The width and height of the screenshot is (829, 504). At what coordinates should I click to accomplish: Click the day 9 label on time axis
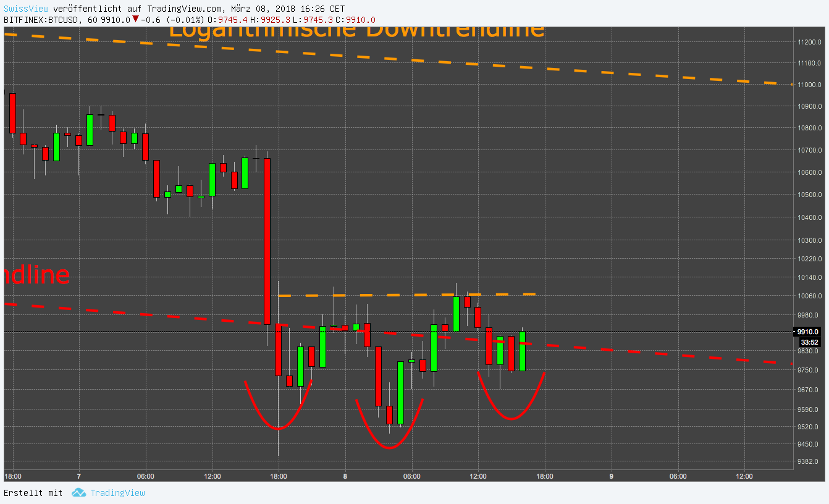tap(612, 476)
